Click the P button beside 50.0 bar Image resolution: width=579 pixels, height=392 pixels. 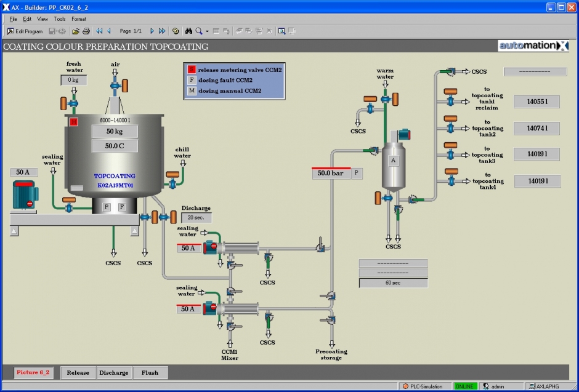pos(357,172)
